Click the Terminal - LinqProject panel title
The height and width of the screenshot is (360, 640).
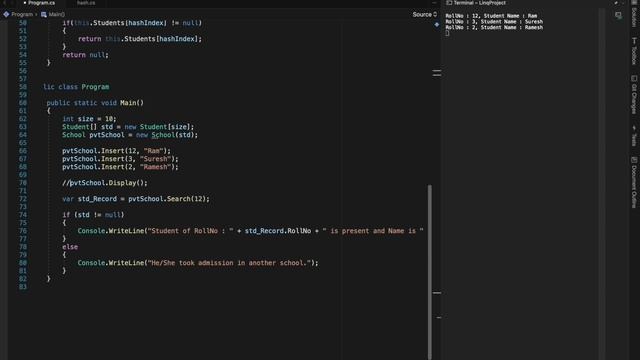tap(480, 3)
